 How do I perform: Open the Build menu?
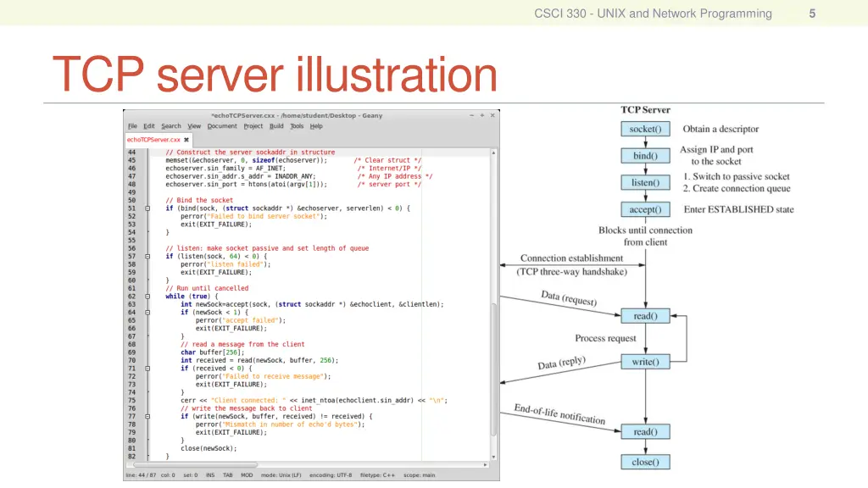click(276, 126)
